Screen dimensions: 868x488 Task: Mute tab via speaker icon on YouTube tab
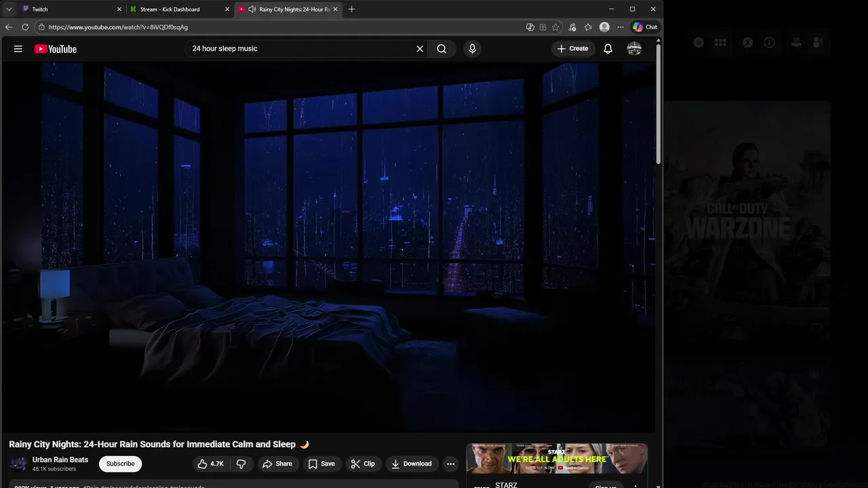click(252, 9)
